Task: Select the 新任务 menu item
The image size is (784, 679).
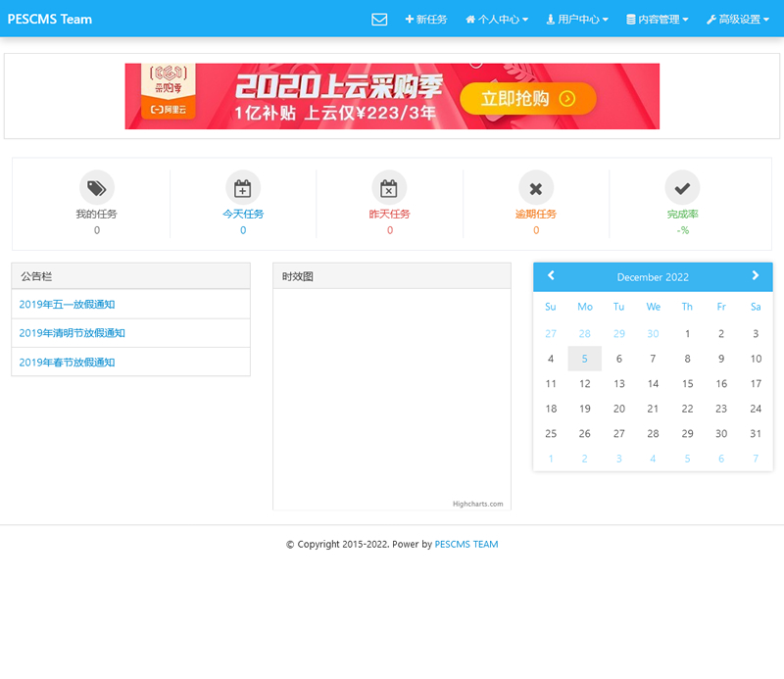Action: point(426,18)
